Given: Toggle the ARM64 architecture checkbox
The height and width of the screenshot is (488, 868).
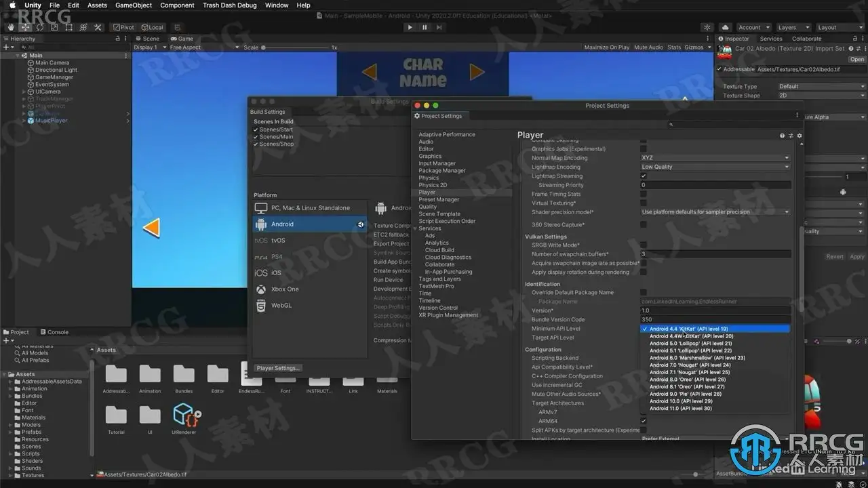Looking at the screenshot, I should 644,421.
